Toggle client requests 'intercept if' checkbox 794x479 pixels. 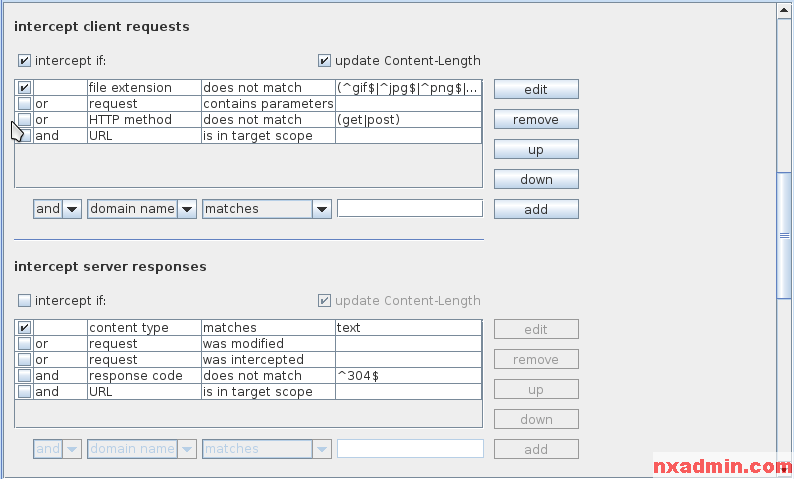pos(25,61)
